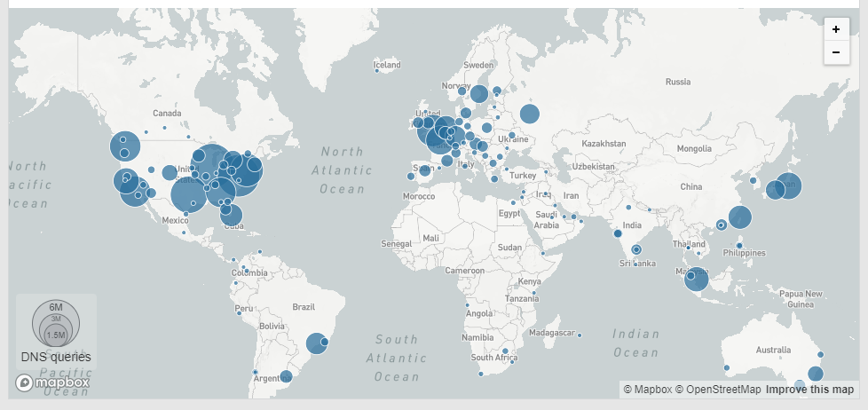
Task: Zoom in using the plus button
Action: (835, 29)
